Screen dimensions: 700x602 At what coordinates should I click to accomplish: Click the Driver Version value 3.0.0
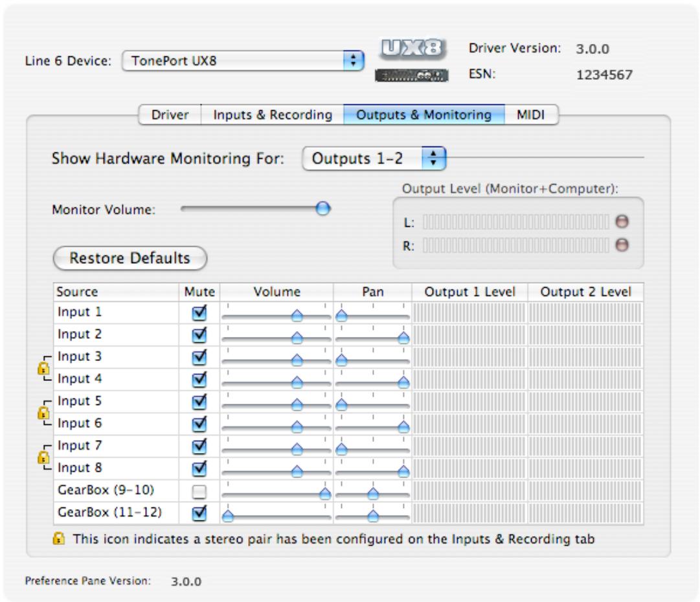[593, 49]
